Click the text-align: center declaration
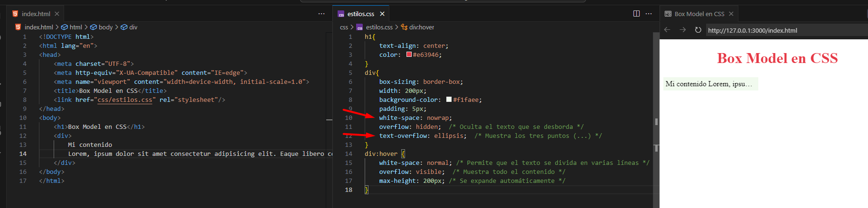868x208 pixels. point(414,45)
